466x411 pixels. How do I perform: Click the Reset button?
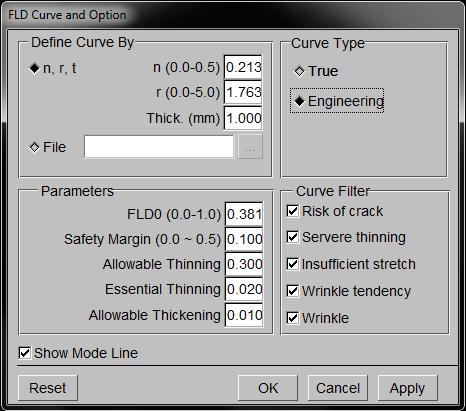coord(48,388)
